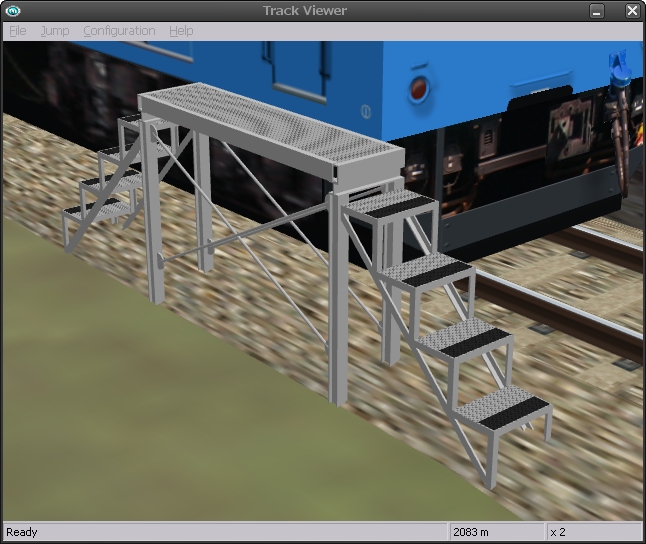This screenshot has width=646, height=544.
Task: Click the 'x 2' speed indicator
Action: pos(558,532)
